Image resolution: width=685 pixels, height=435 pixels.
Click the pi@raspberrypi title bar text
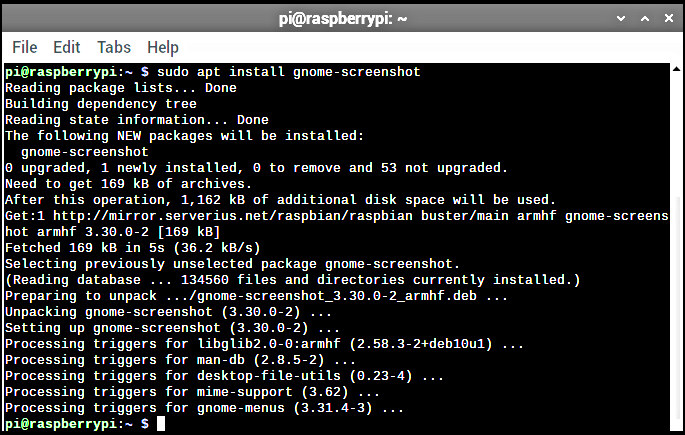click(343, 19)
